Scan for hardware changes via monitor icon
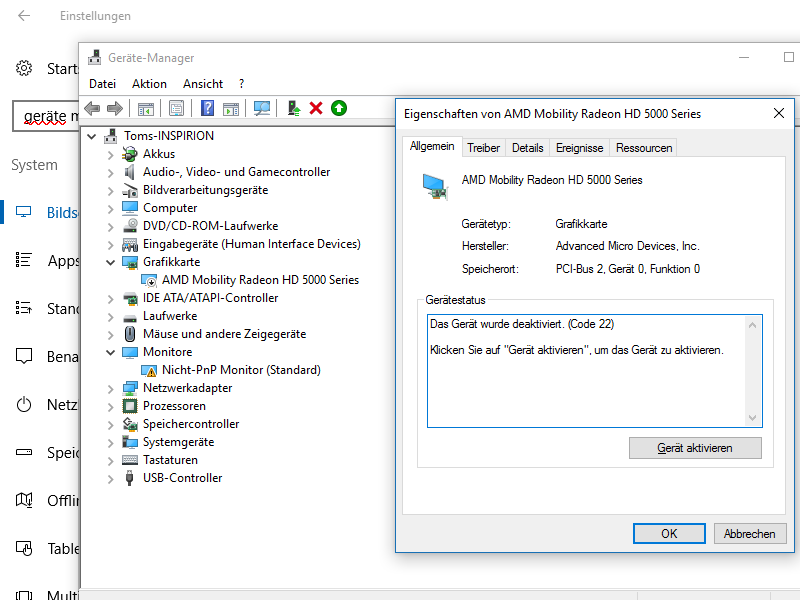Screen dimensions: 800x600 pos(262,108)
